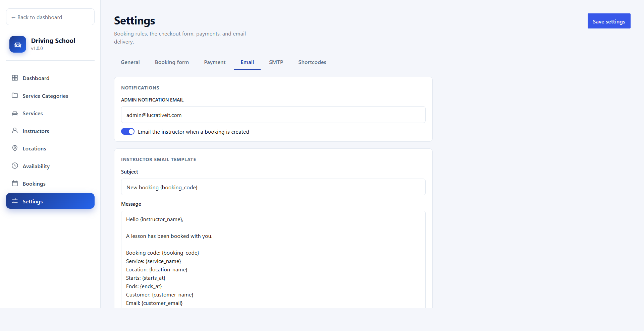Screen dimensions: 644x331
Task: Open Service Categories page
Action: pyautogui.click(x=50, y=96)
